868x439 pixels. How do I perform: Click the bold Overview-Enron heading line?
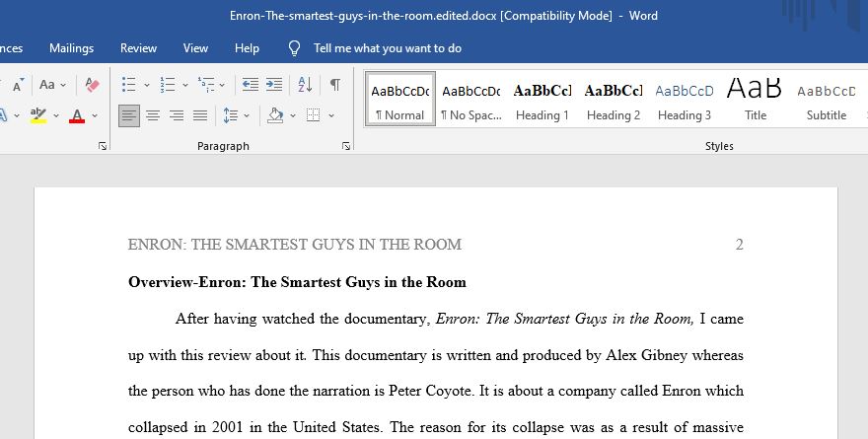[x=297, y=282]
